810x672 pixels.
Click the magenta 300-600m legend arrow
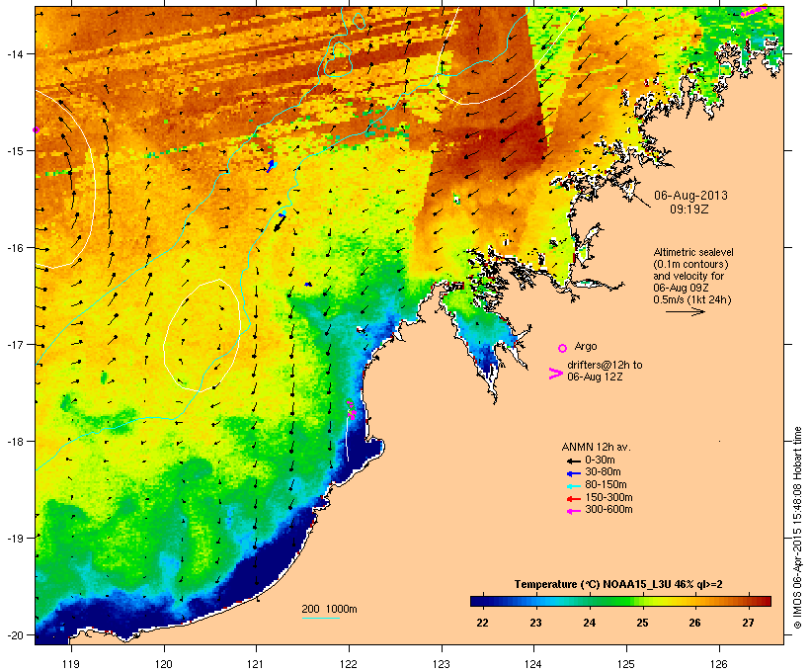[x=573, y=511]
